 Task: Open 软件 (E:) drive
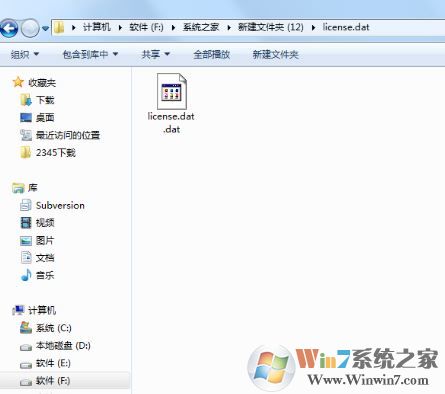53,363
